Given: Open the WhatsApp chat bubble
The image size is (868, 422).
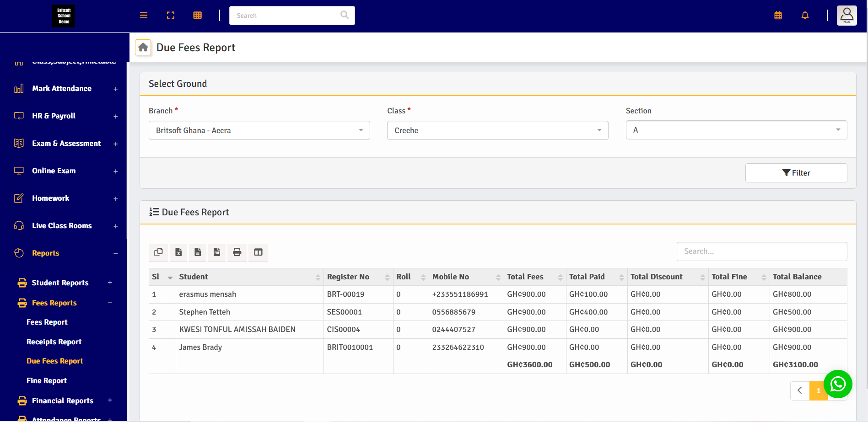Looking at the screenshot, I should tap(838, 384).
